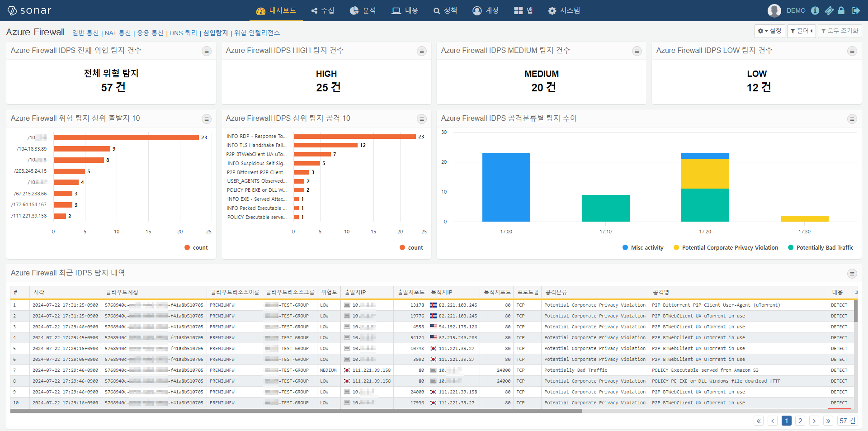Viewport: 868px width, 431px height.
Task: Open the 응용 통신 link
Action: click(150, 33)
